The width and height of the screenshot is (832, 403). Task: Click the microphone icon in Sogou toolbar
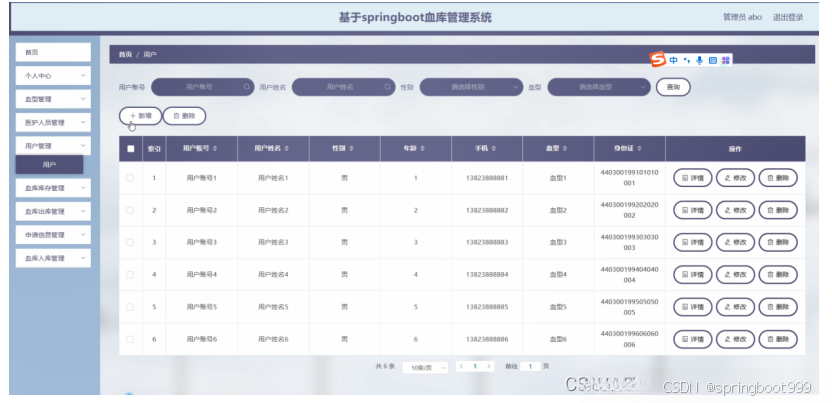pyautogui.click(x=699, y=60)
